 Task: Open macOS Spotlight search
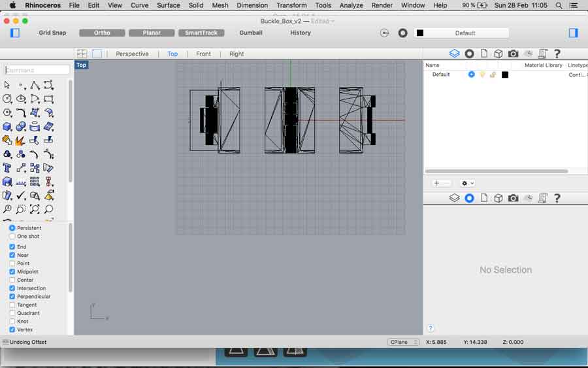pos(559,5)
